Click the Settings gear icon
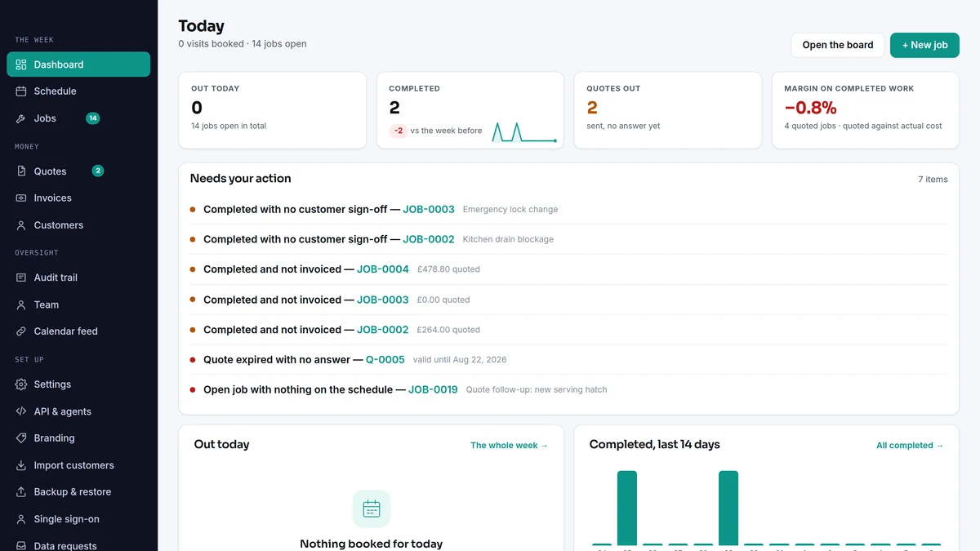Viewport: 980px width, 551px height. coord(21,384)
